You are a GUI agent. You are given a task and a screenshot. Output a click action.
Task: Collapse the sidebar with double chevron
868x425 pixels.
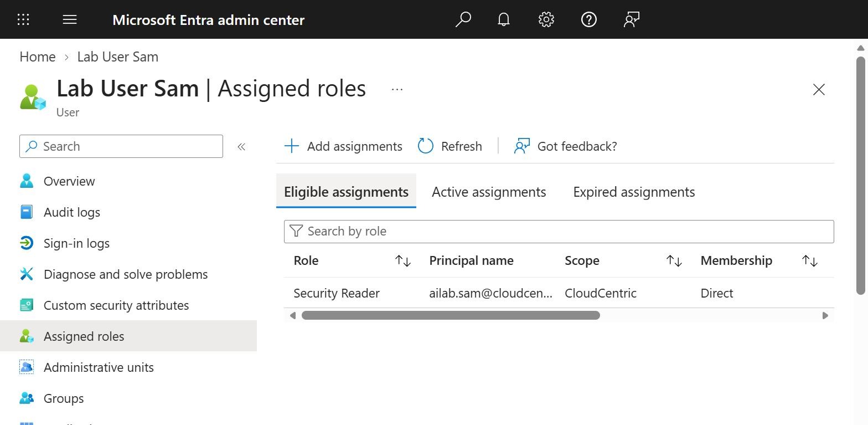coord(241,147)
